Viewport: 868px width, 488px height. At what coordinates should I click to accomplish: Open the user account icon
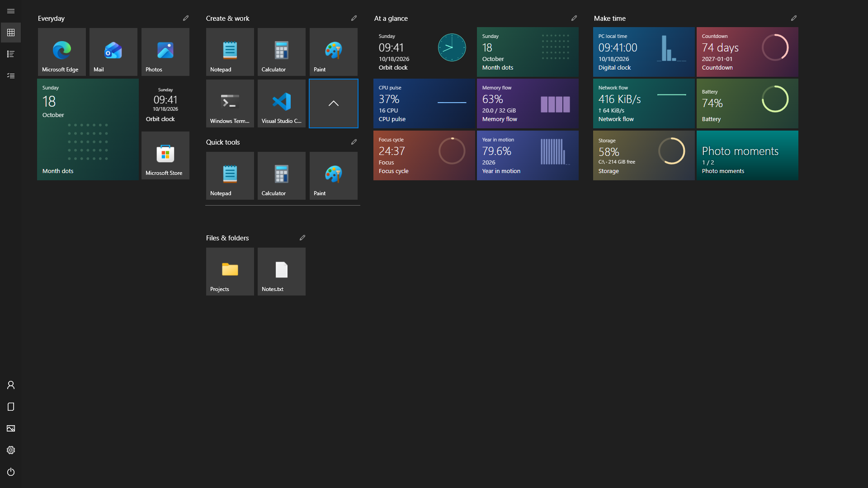[11, 385]
